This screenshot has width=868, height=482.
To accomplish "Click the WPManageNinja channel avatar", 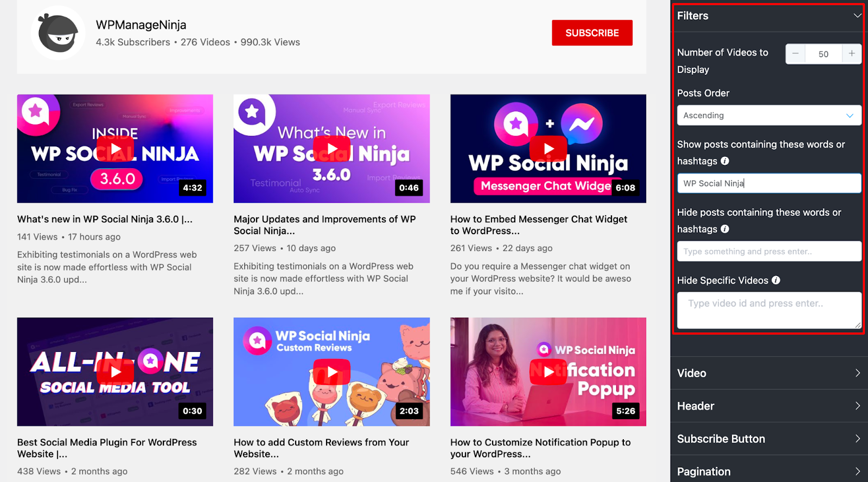I will 58,33.
